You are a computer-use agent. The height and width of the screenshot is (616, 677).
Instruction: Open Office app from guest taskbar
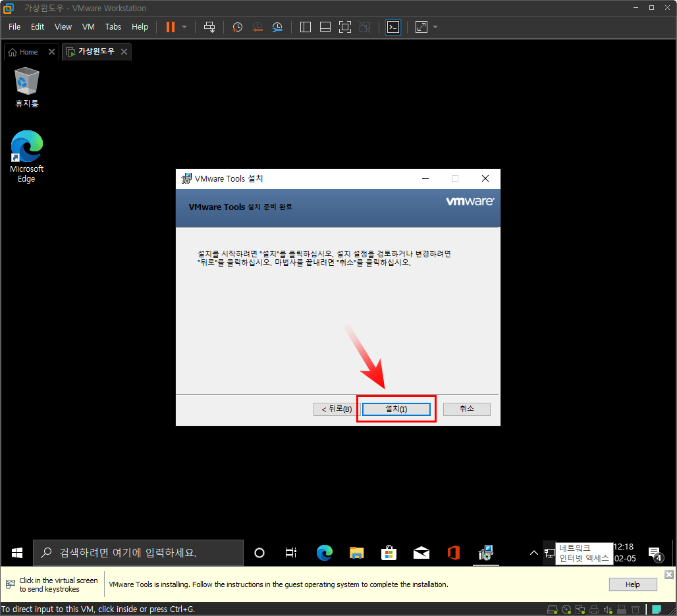pyautogui.click(x=454, y=553)
